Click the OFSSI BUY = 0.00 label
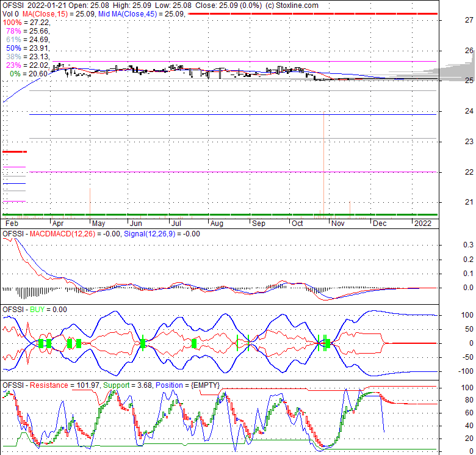 (35, 310)
